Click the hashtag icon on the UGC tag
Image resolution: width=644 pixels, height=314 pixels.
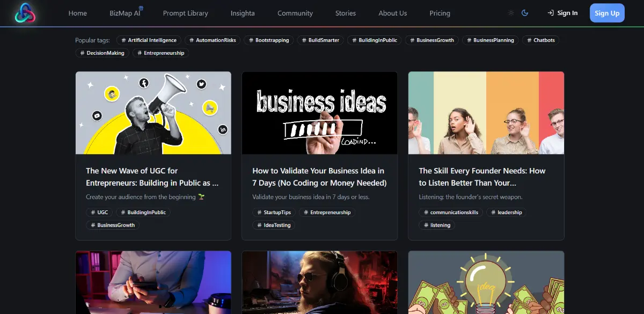point(92,212)
